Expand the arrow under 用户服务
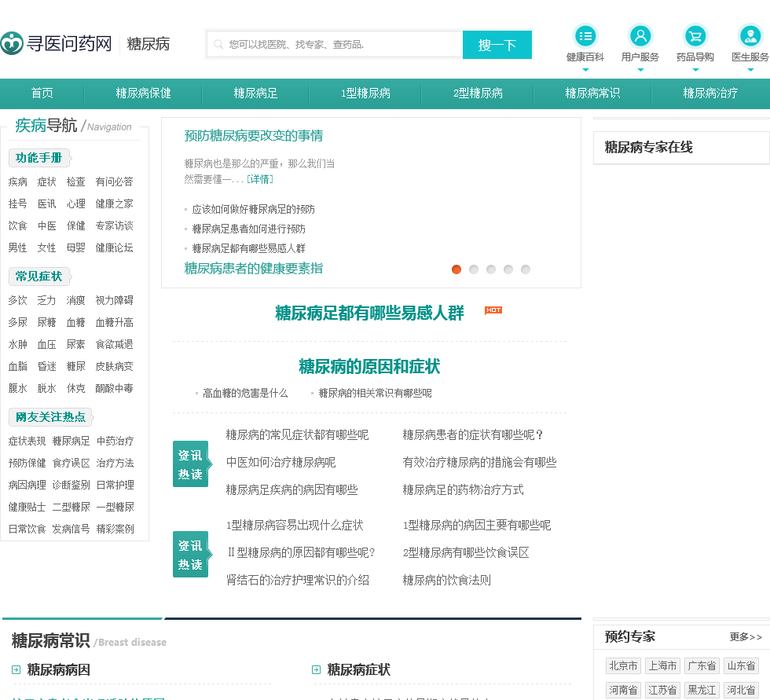 click(x=640, y=70)
